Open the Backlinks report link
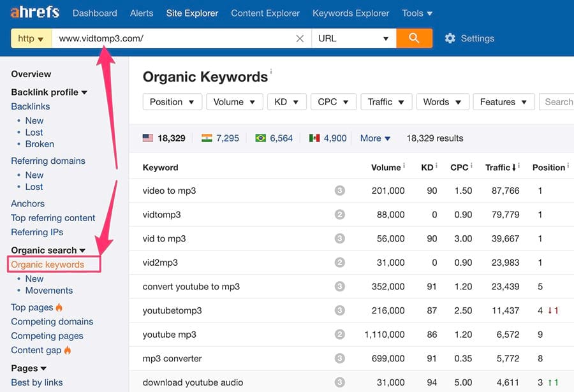The height and width of the screenshot is (392, 574). pos(30,106)
